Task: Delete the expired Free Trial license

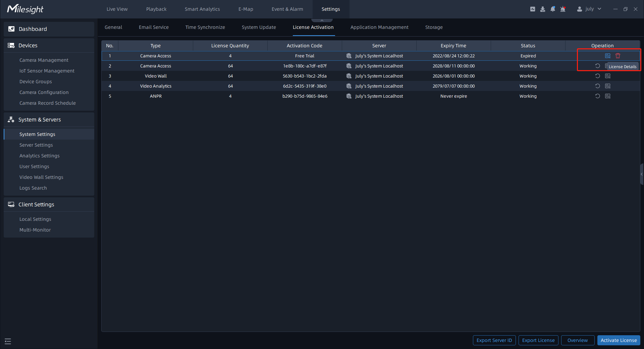Action: (x=618, y=56)
